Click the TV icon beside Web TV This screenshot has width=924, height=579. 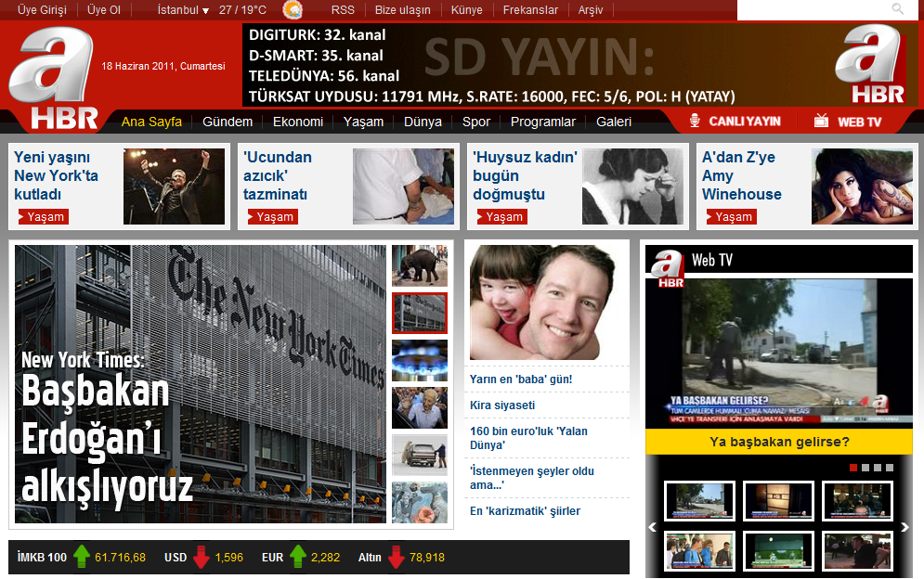(822, 121)
